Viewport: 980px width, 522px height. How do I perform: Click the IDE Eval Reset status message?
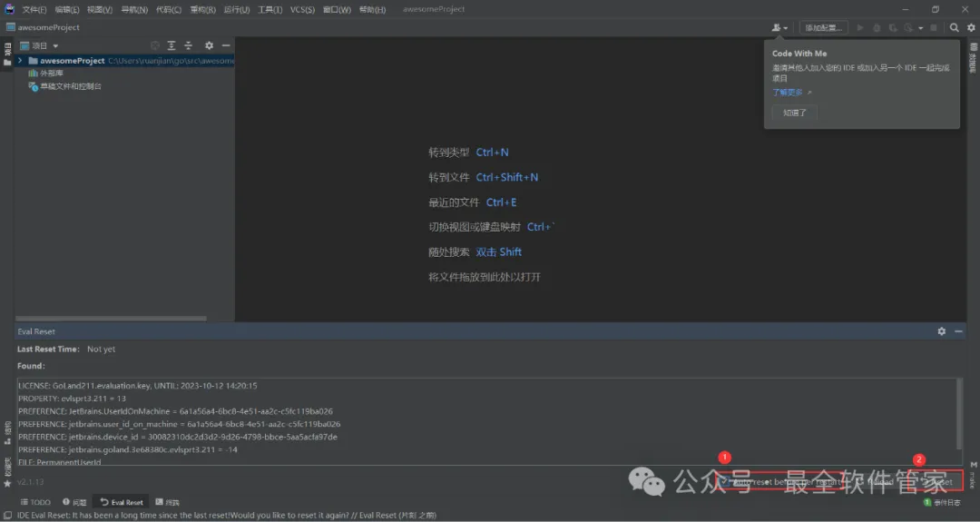pyautogui.click(x=226, y=516)
